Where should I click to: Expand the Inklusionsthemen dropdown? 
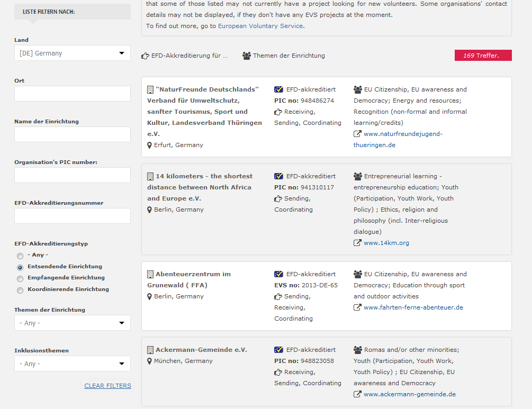click(72, 363)
